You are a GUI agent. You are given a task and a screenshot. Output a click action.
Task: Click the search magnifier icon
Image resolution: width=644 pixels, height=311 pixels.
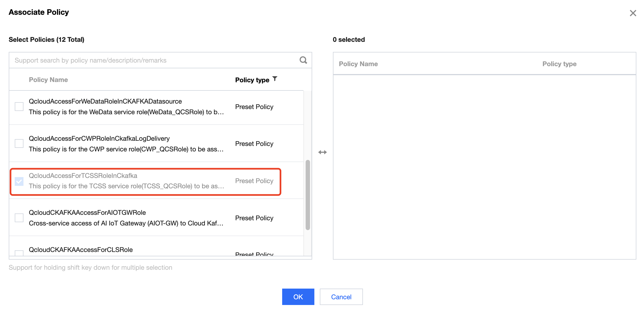303,60
